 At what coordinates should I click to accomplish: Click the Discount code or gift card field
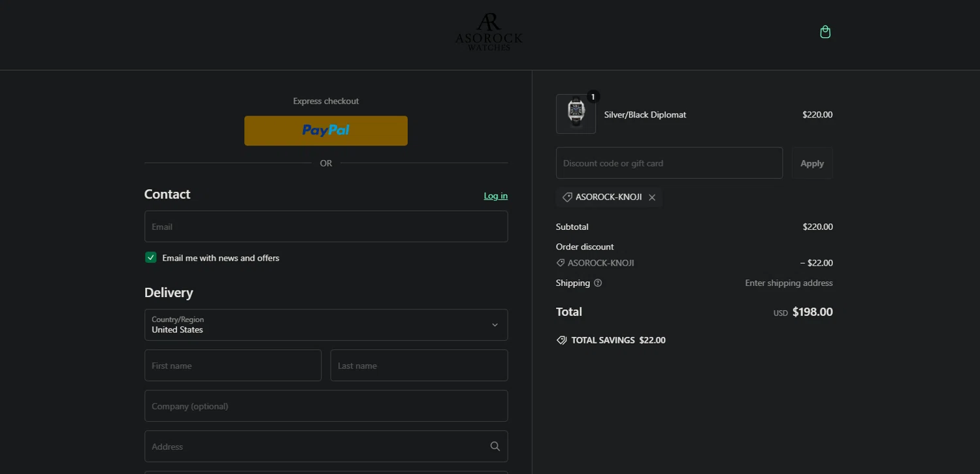click(669, 163)
